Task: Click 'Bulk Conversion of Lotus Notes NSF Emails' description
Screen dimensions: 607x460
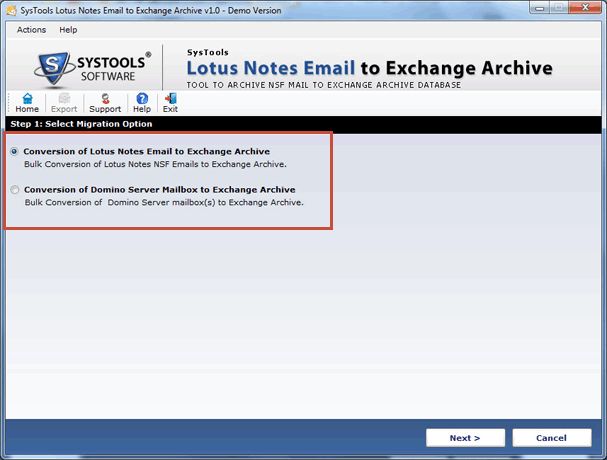Action: (155, 164)
